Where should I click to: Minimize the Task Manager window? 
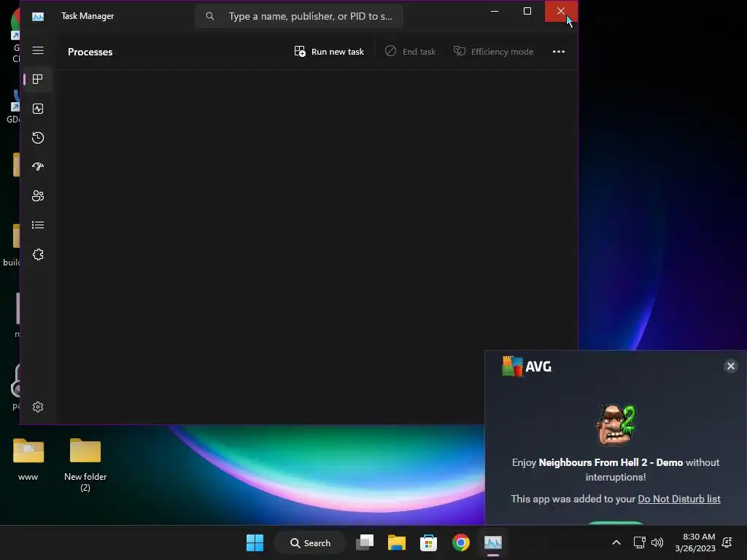[495, 11]
